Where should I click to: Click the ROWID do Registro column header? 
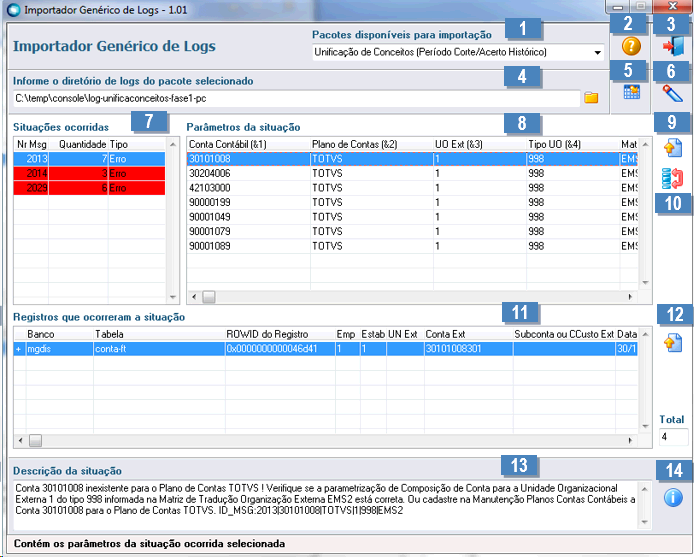[280, 334]
